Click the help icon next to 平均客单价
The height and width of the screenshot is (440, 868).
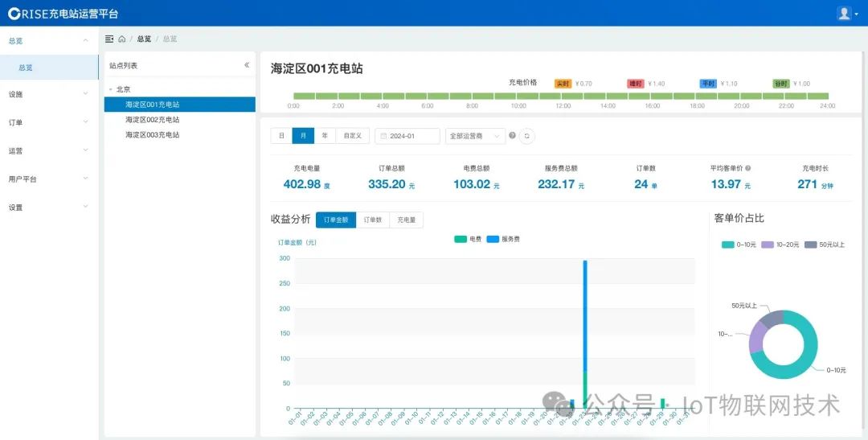pos(748,168)
